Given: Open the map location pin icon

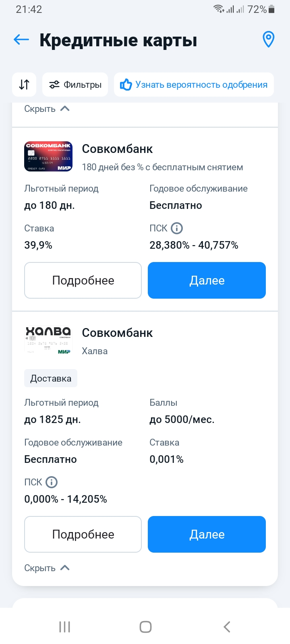Looking at the screenshot, I should (268, 39).
